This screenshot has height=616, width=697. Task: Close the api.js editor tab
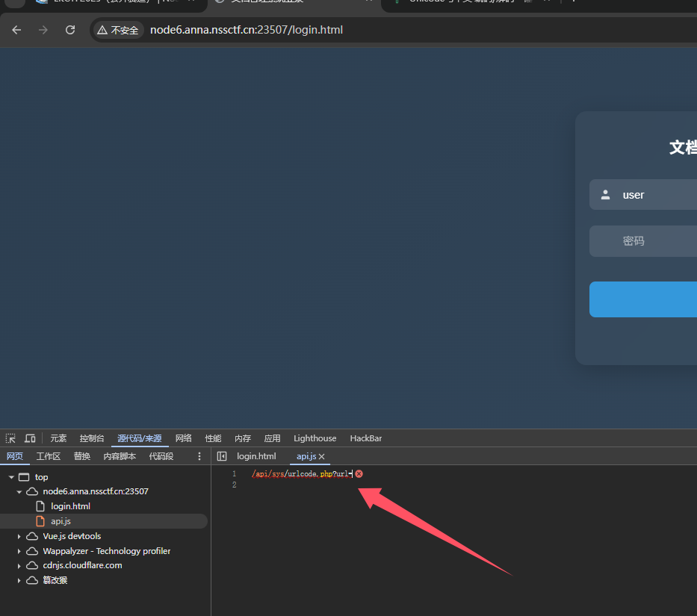[x=322, y=456]
